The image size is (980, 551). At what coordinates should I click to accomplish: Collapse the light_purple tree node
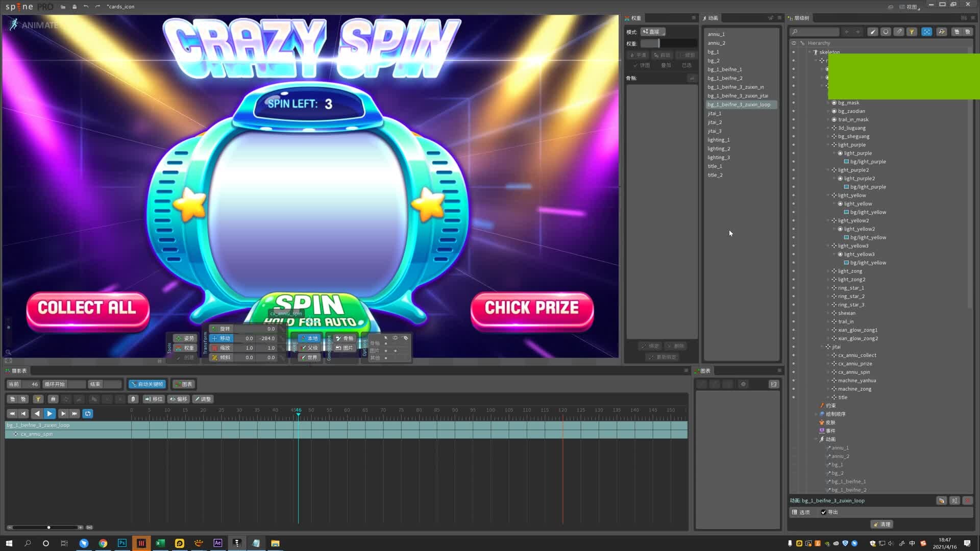(828, 145)
